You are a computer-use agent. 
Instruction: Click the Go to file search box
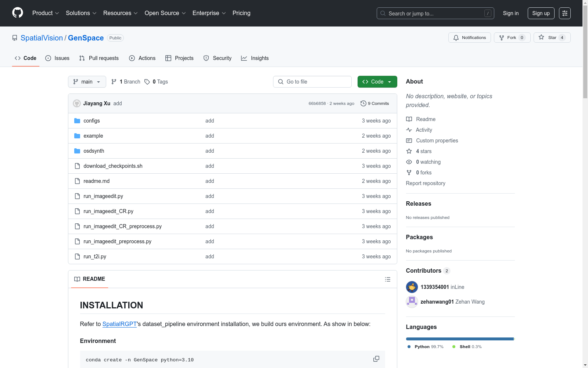[312, 82]
